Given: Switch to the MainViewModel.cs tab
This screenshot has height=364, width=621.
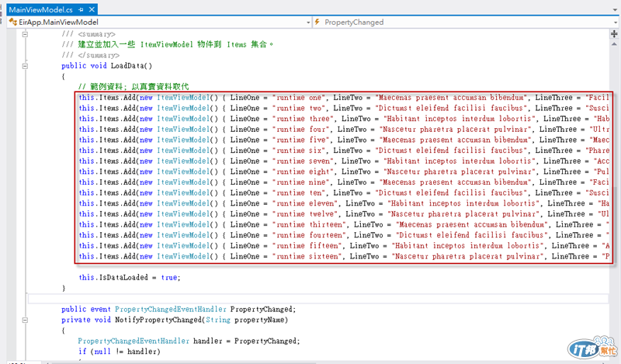Looking at the screenshot, I should [40, 9].
